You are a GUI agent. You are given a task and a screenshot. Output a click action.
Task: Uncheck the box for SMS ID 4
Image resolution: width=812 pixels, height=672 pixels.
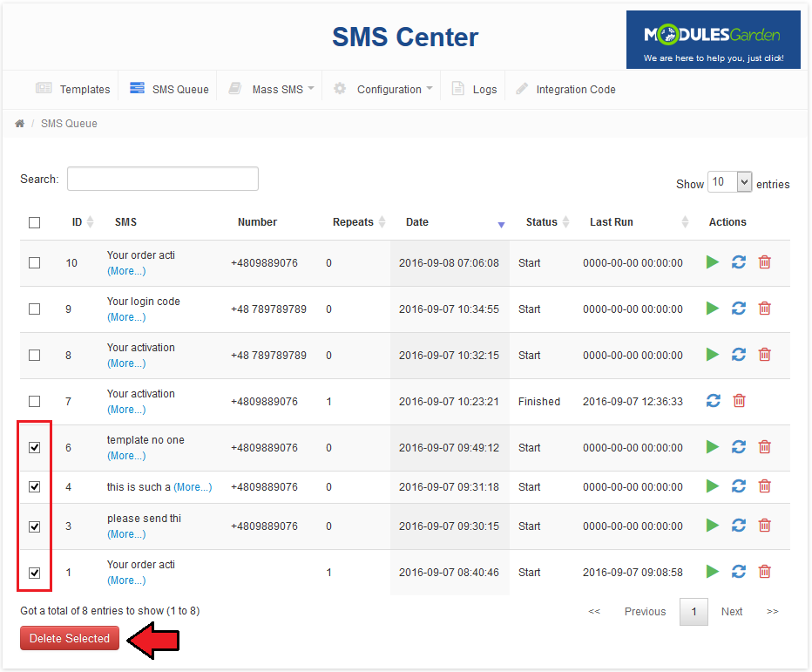(x=34, y=486)
